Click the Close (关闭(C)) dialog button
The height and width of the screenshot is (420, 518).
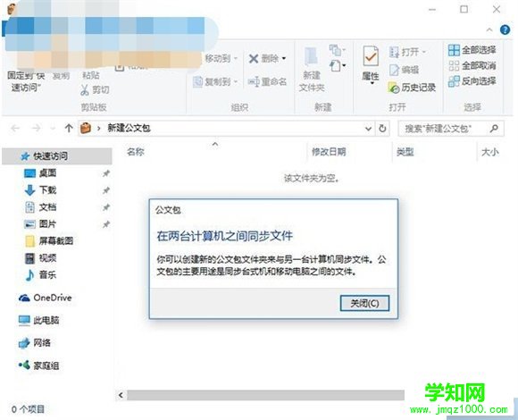click(364, 303)
